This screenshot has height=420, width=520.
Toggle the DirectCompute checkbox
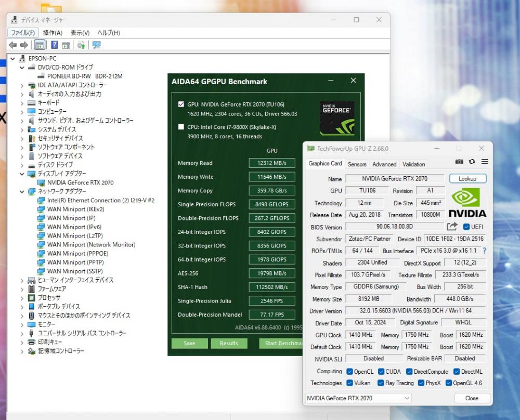click(x=409, y=372)
